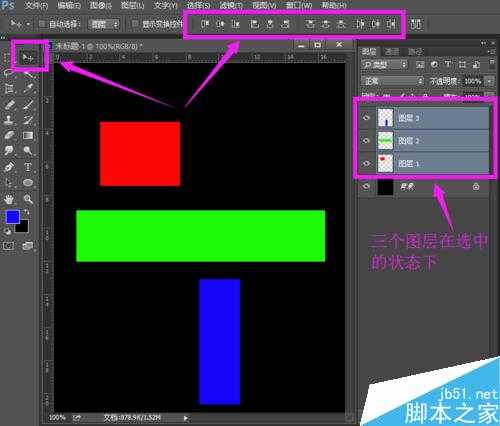Hide the 背景 layer with its eye icon
Image resolution: width=500 pixels, height=426 pixels.
click(x=366, y=186)
